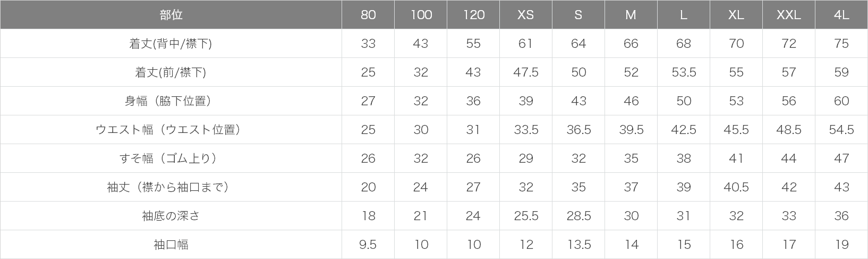Click the 身幅（脇下位置）row label
Screen dimensions: 868x259
click(x=171, y=101)
